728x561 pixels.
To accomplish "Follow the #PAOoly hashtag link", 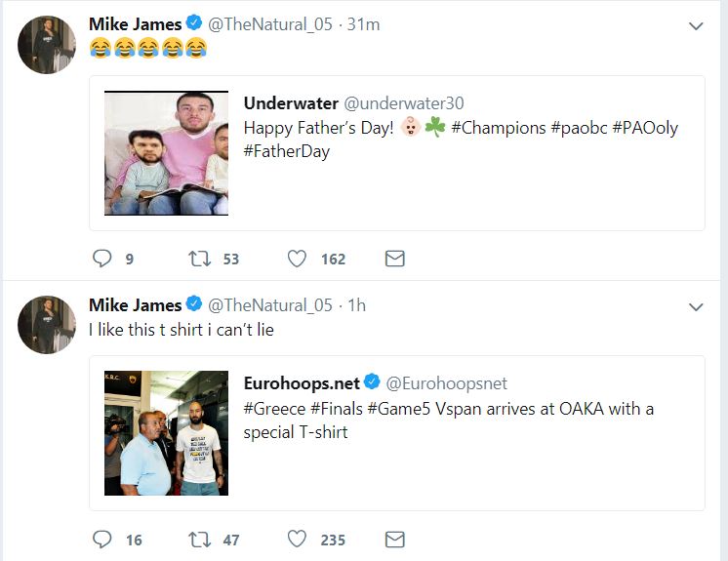I will 645,128.
